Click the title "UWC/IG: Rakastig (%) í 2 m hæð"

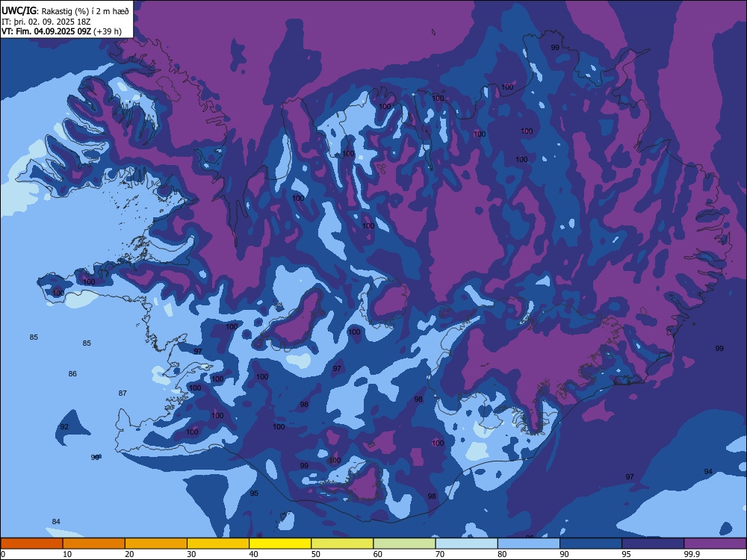pos(65,11)
